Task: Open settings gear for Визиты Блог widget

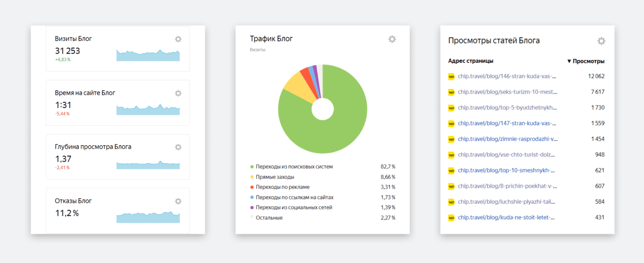Action: (x=178, y=39)
